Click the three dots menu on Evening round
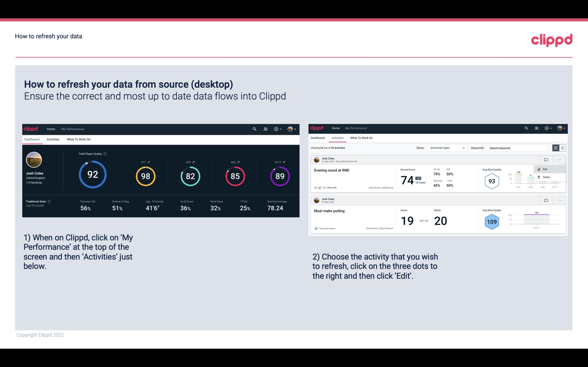This screenshot has width=588, height=367. click(559, 159)
